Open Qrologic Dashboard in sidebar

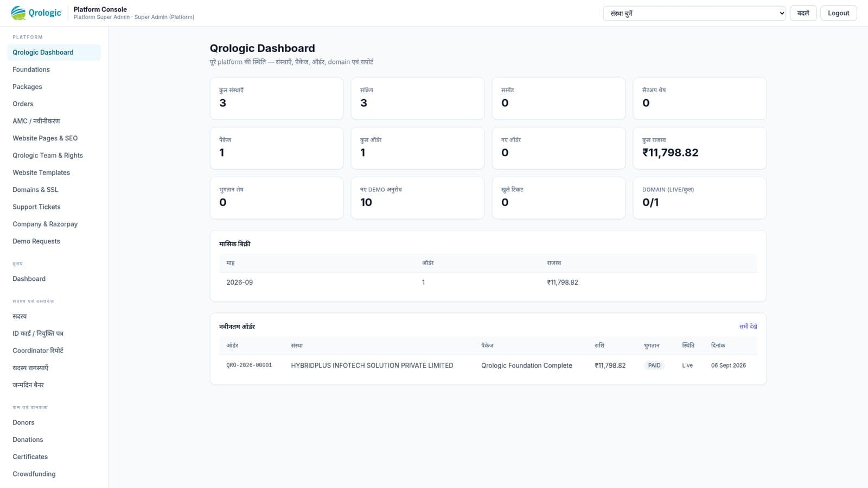coord(54,53)
